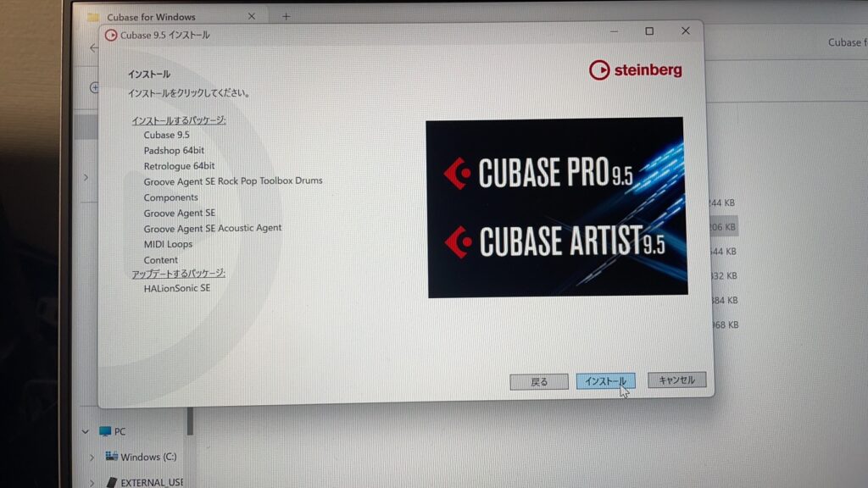Select the 'Padshop 64bit' package entry
This screenshot has width=868, height=488.
174,151
